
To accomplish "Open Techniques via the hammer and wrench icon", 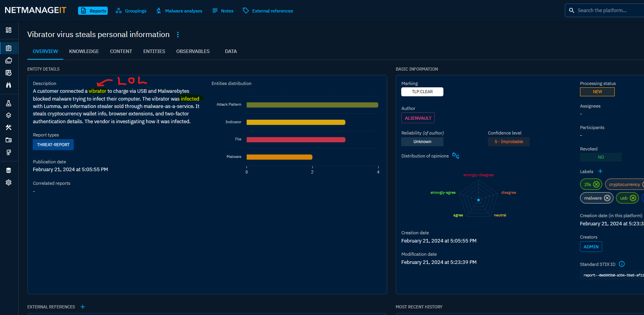I will [9, 127].
